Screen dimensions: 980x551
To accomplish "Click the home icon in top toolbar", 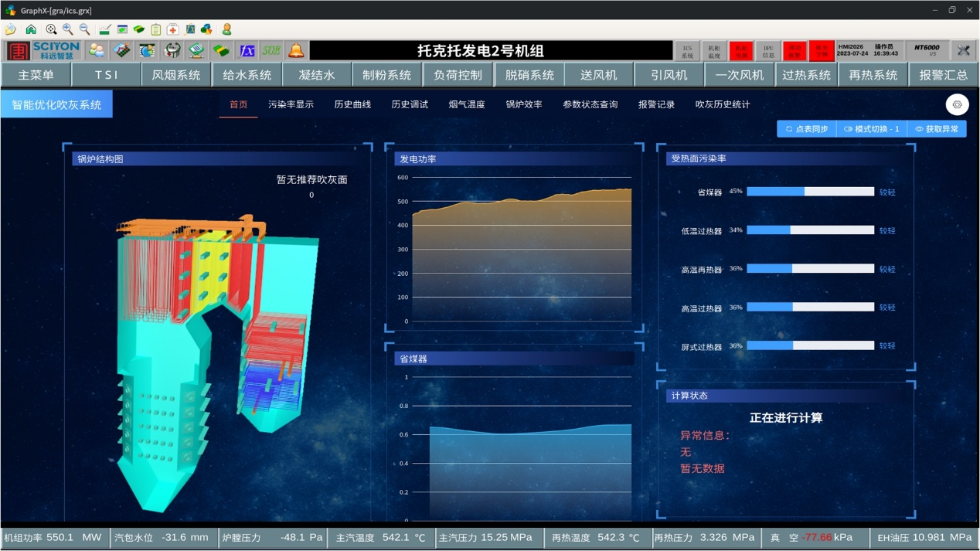I will coord(31,29).
